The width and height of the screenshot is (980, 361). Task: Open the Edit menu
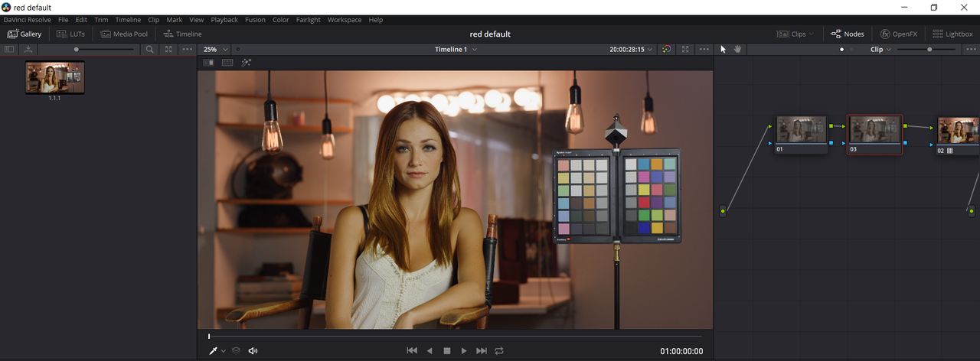[81, 20]
